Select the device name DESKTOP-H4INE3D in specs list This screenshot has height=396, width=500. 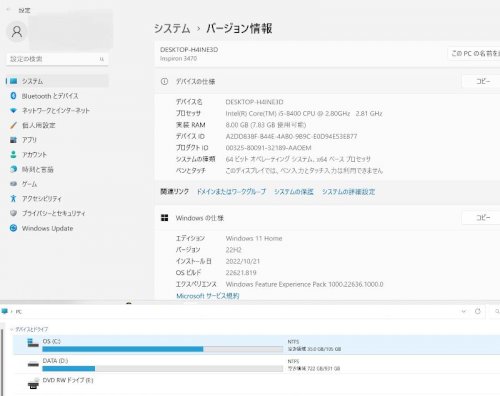(254, 102)
